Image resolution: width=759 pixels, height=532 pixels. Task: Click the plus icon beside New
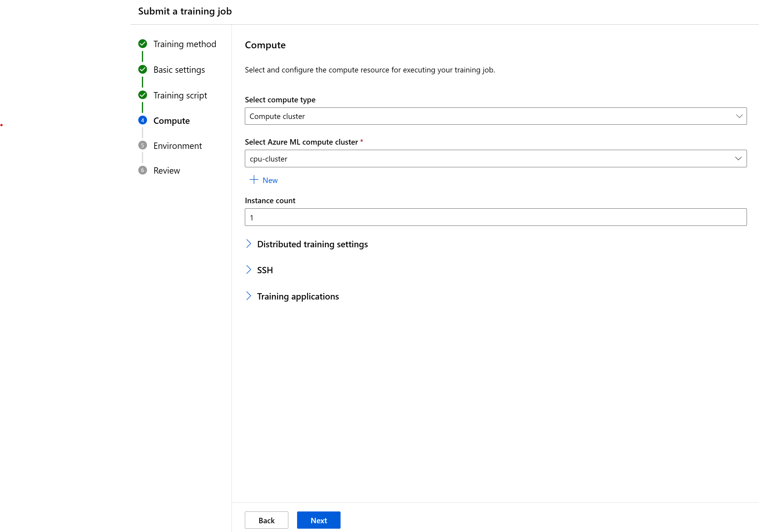(254, 180)
